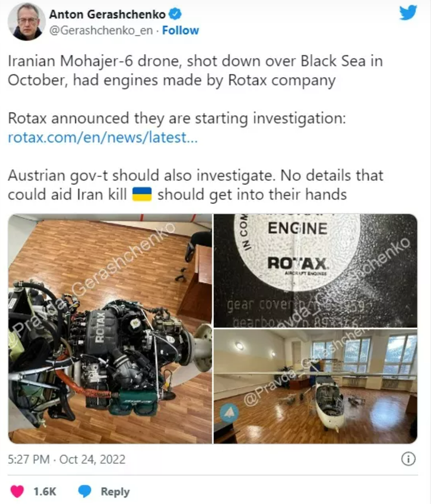The image size is (431, 504).
Task: Click the Telegram arrow icon on drone photo
Action: [x=229, y=413]
